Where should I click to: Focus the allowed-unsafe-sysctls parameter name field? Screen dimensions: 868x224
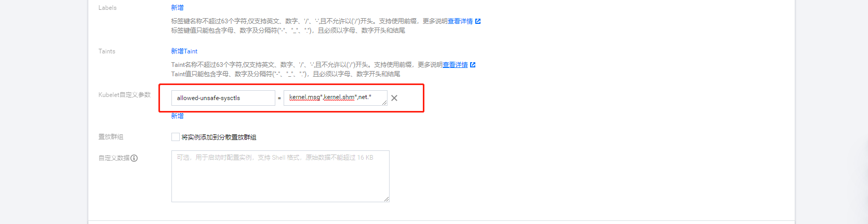coord(223,98)
